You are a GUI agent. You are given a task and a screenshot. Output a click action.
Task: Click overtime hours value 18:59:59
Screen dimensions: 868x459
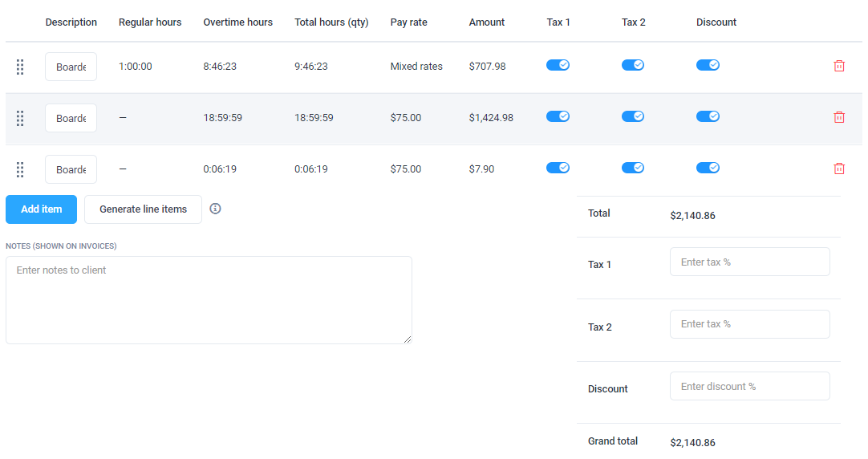[x=222, y=118]
